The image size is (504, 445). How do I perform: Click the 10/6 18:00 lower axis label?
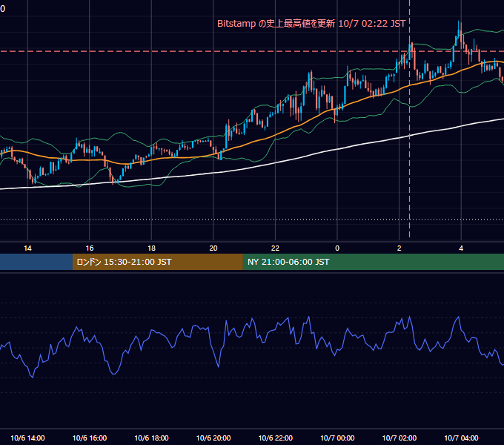[x=151, y=438]
